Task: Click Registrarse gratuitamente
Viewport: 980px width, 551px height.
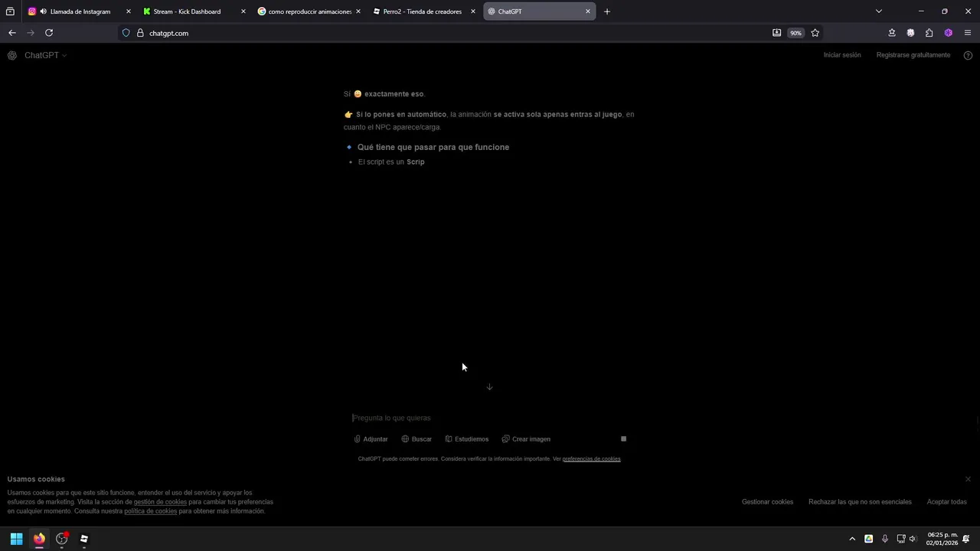Action: pos(913,55)
